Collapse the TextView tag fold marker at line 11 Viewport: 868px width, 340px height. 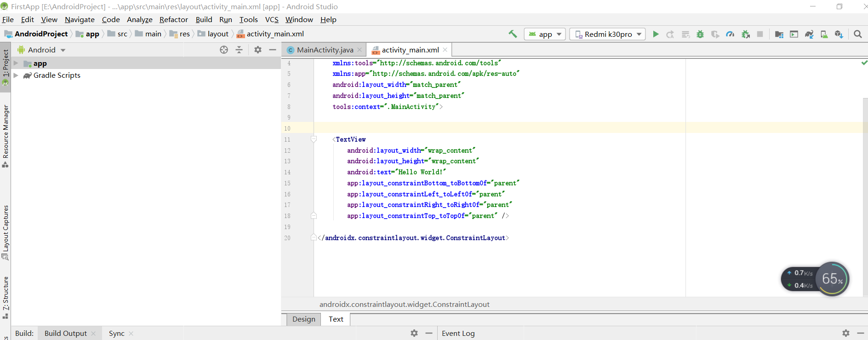(314, 139)
